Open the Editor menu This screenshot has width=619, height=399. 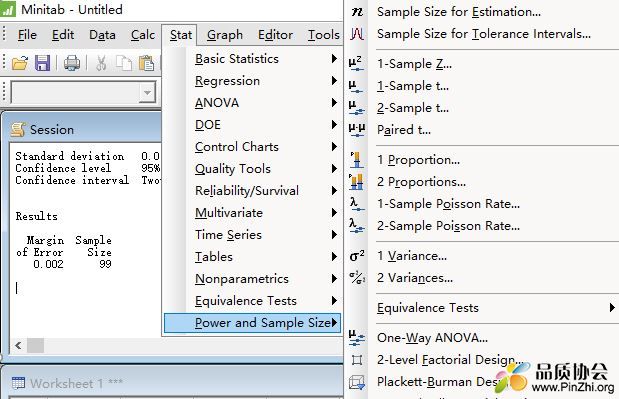[x=275, y=35]
